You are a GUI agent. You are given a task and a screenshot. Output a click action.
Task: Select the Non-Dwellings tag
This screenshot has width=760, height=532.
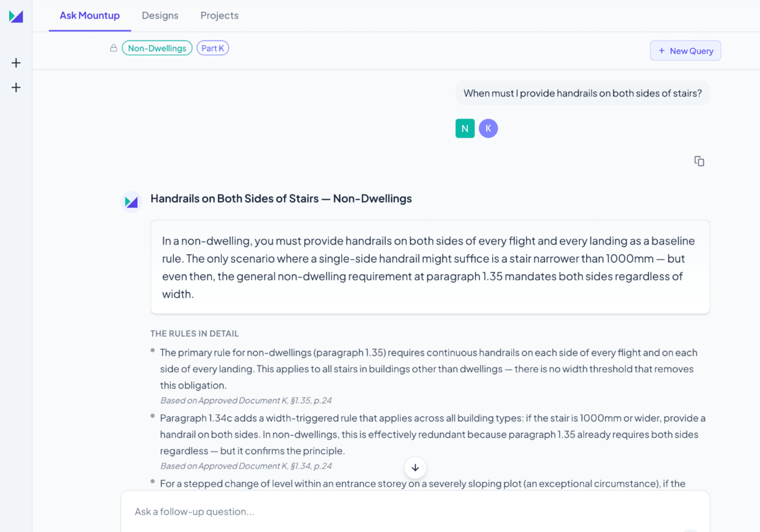click(x=157, y=48)
